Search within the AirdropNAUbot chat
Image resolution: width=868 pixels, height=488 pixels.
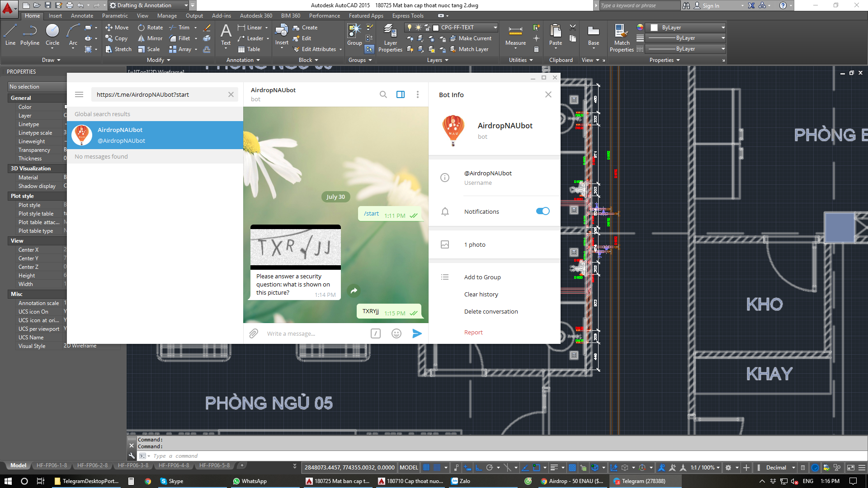click(x=383, y=94)
